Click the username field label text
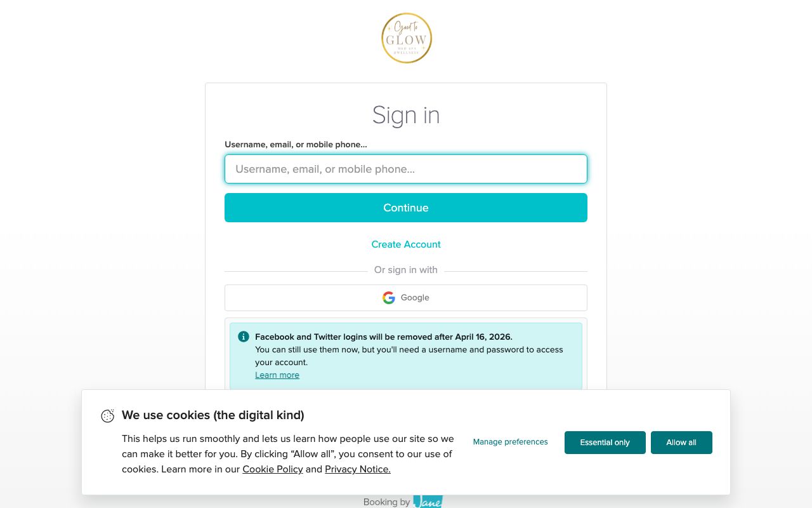This screenshot has width=812, height=508. 296,145
